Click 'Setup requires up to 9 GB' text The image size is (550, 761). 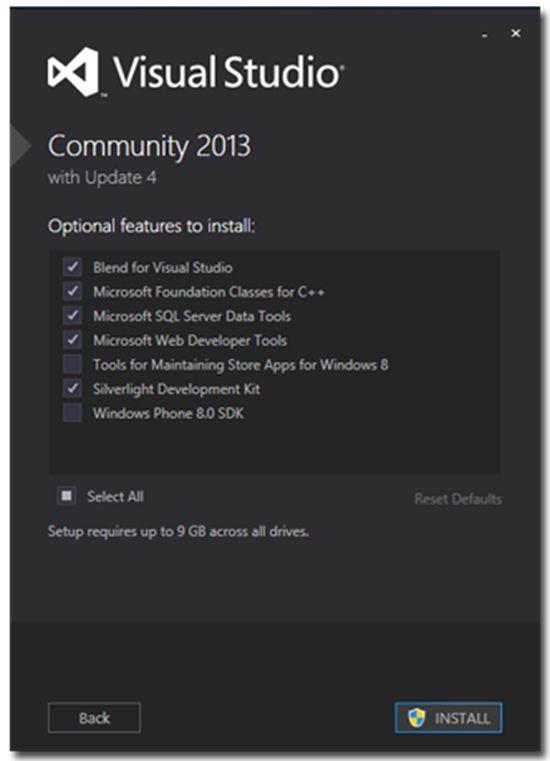[178, 531]
